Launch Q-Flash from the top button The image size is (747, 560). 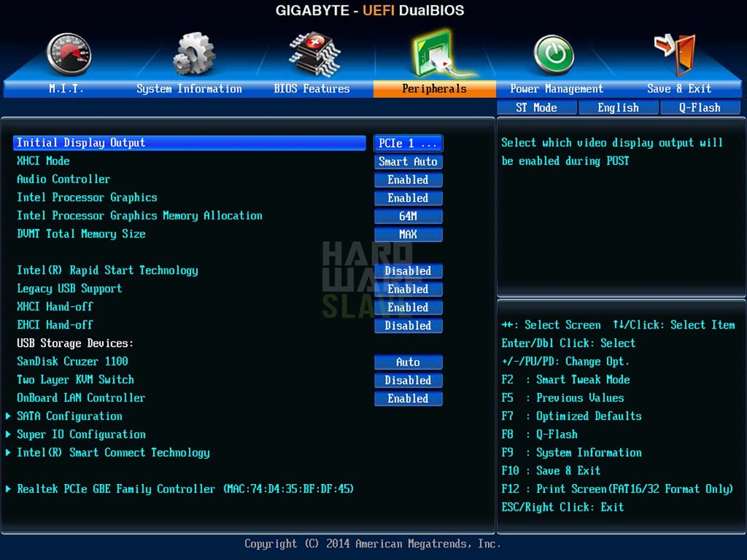(700, 108)
